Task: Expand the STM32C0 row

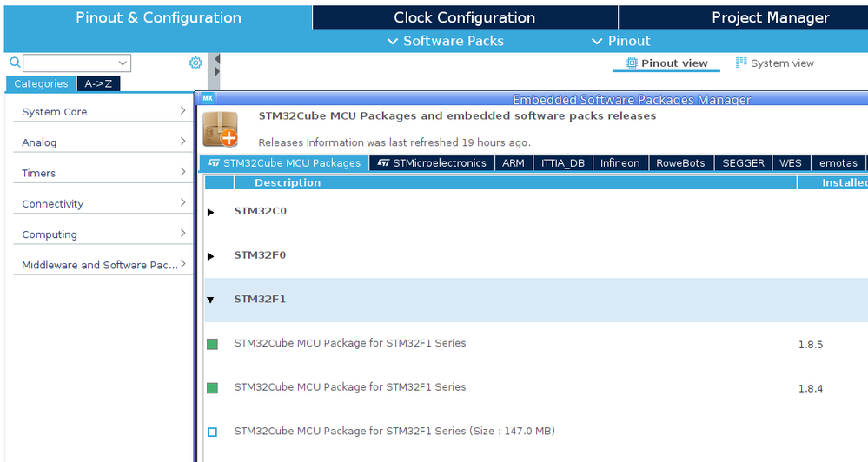Action: tap(210, 212)
